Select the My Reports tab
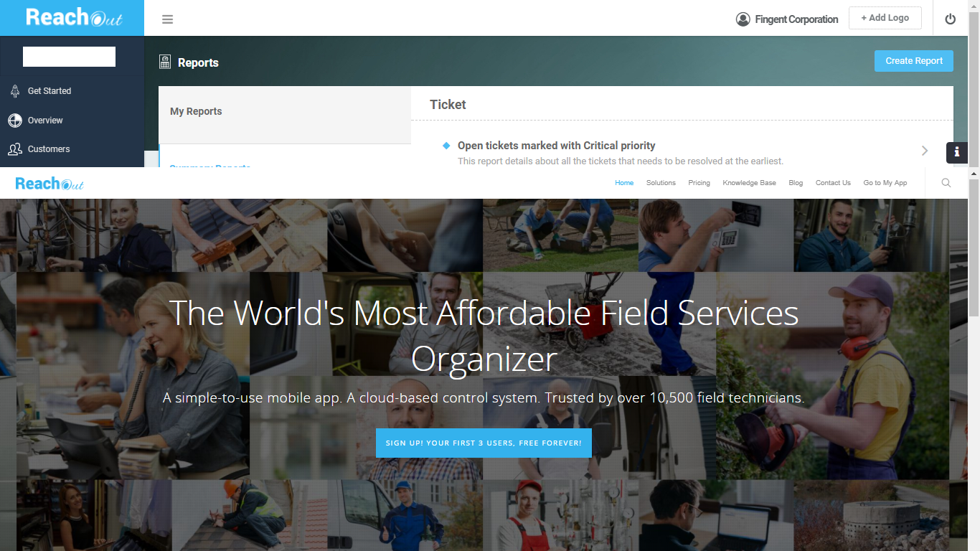Viewport: 980px width, 551px height. pyautogui.click(x=285, y=115)
